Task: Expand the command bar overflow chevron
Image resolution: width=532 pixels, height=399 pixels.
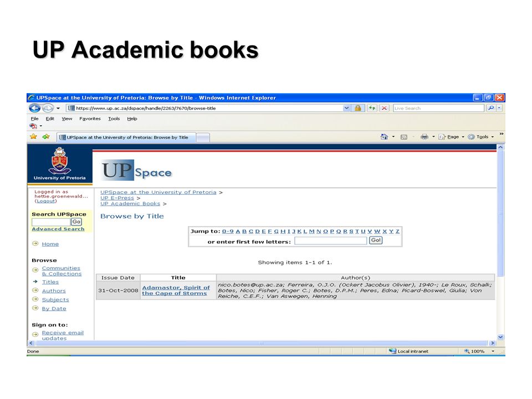Action: tap(501, 134)
